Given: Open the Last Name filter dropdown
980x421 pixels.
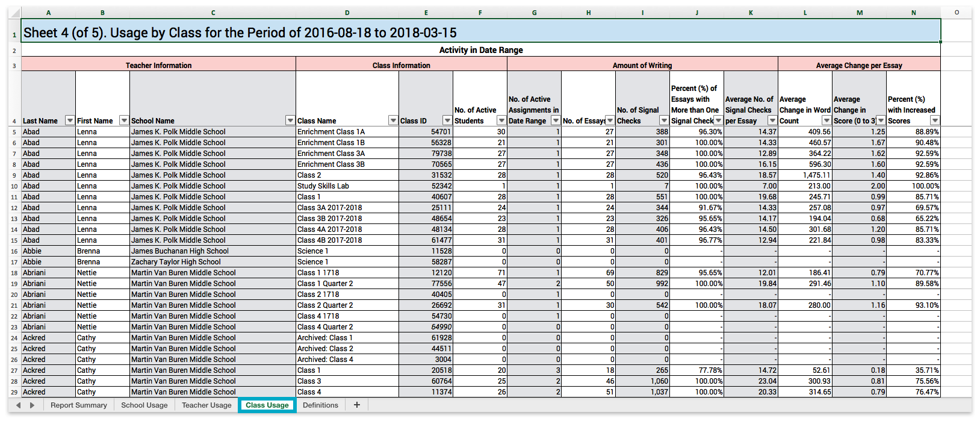Looking at the screenshot, I should click(x=70, y=120).
